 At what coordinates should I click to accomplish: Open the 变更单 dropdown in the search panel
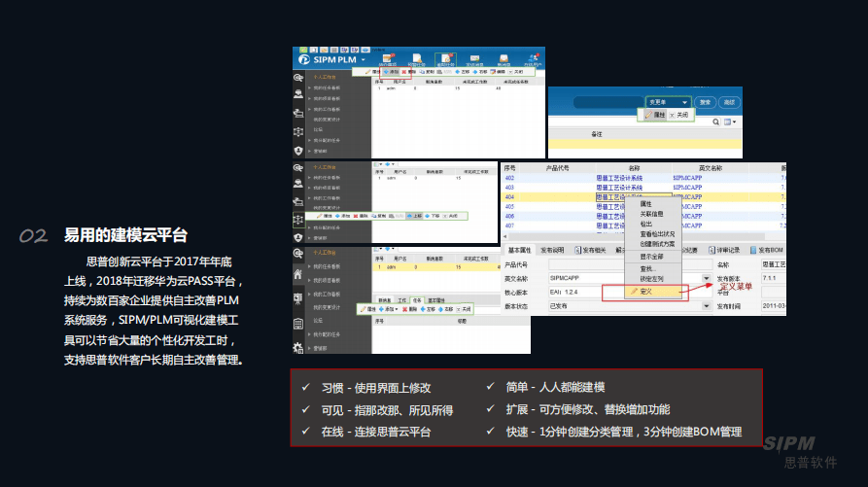668,102
